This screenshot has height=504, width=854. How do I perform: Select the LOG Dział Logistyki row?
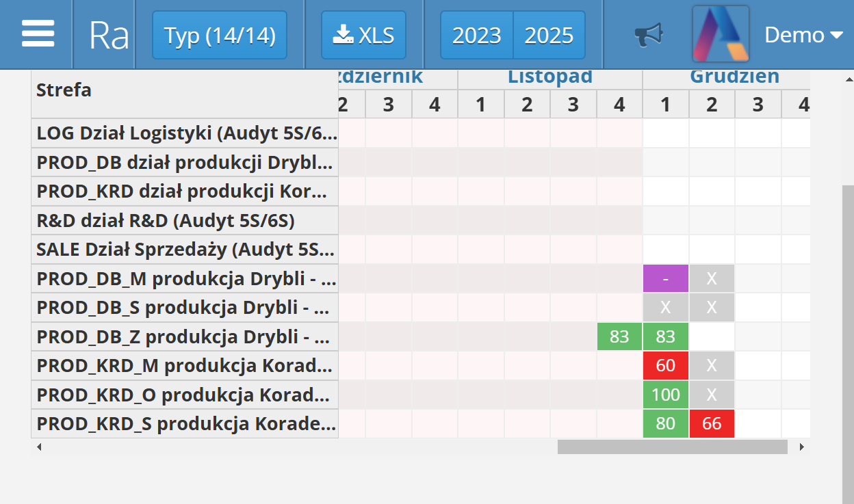click(185, 133)
